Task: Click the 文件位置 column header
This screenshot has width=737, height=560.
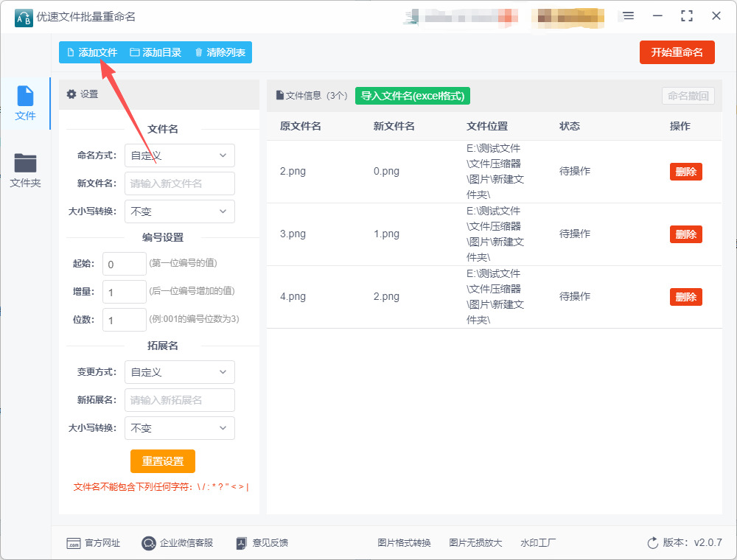Action: point(487,126)
